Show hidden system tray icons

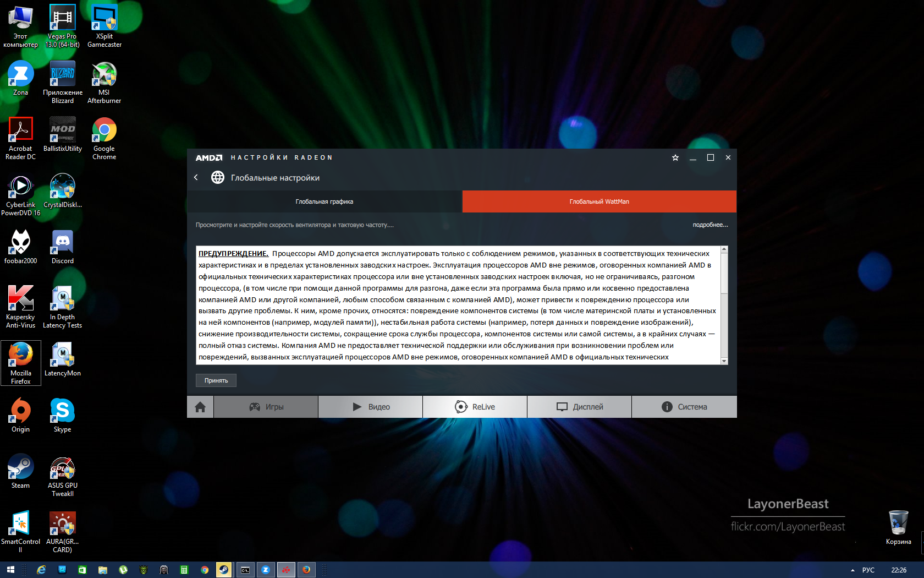853,570
